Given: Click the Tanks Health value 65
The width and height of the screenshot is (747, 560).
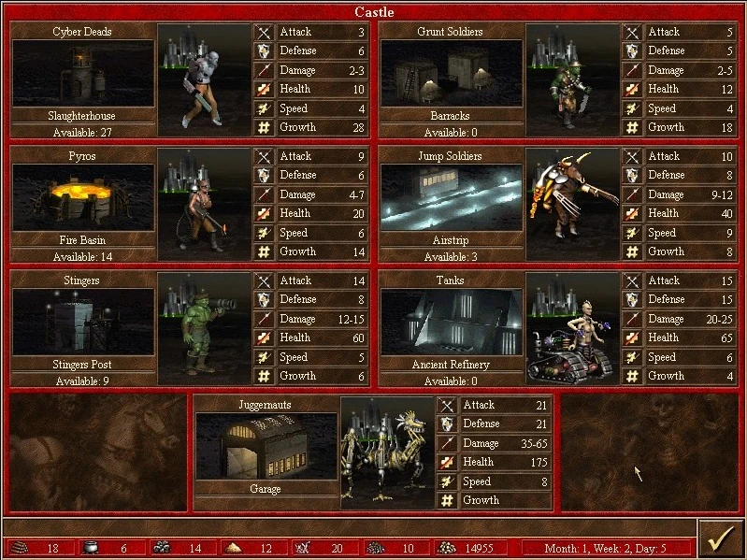Looking at the screenshot, I should coord(726,337).
